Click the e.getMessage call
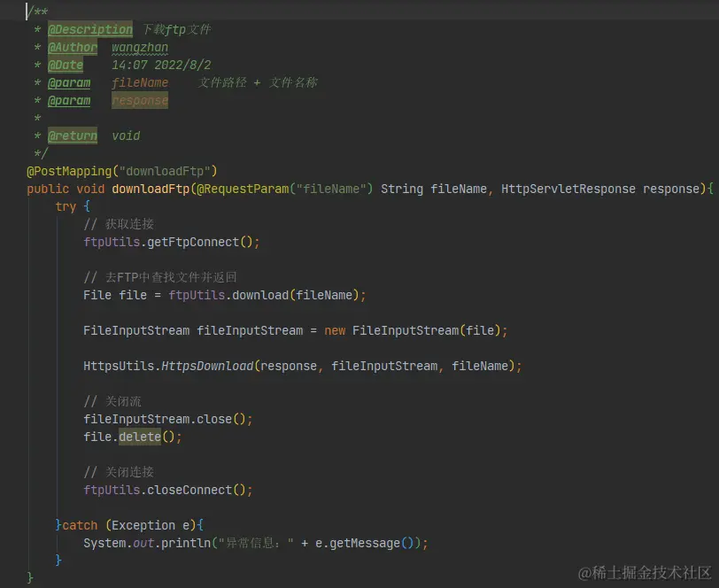This screenshot has height=588, width=719. coord(357,544)
